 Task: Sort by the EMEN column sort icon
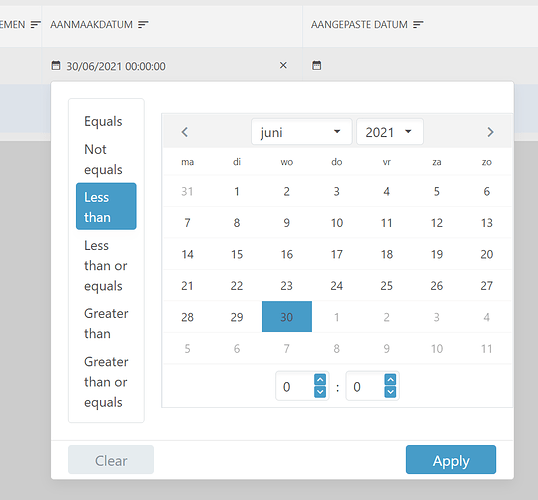(35, 24)
